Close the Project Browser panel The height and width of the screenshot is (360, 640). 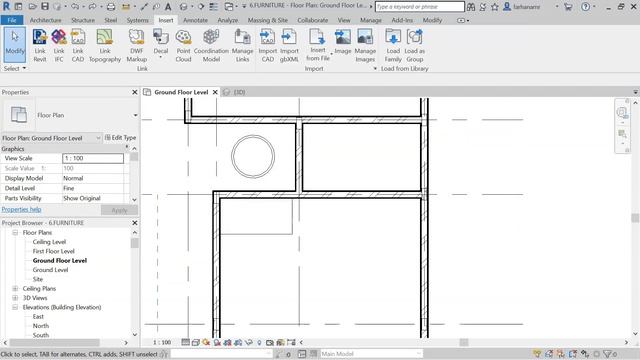pos(135,223)
